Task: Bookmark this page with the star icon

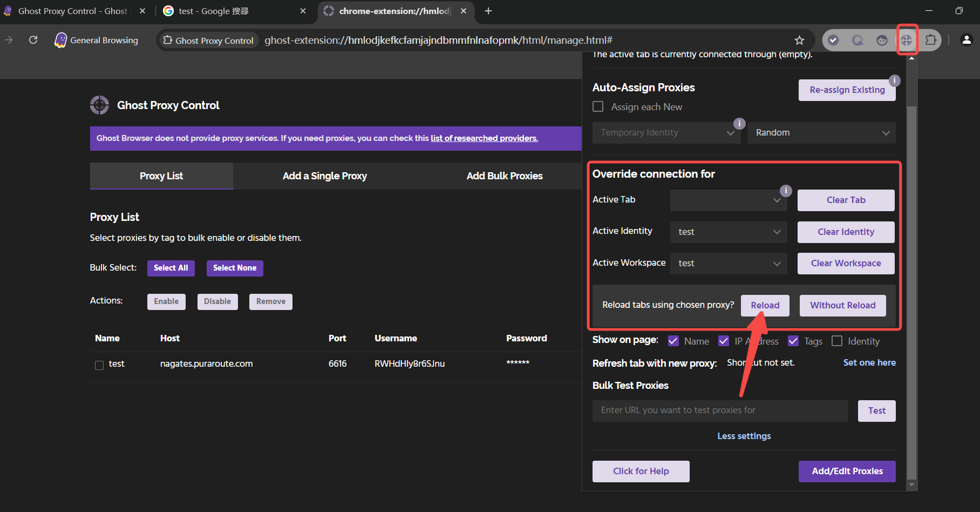Action: 799,40
